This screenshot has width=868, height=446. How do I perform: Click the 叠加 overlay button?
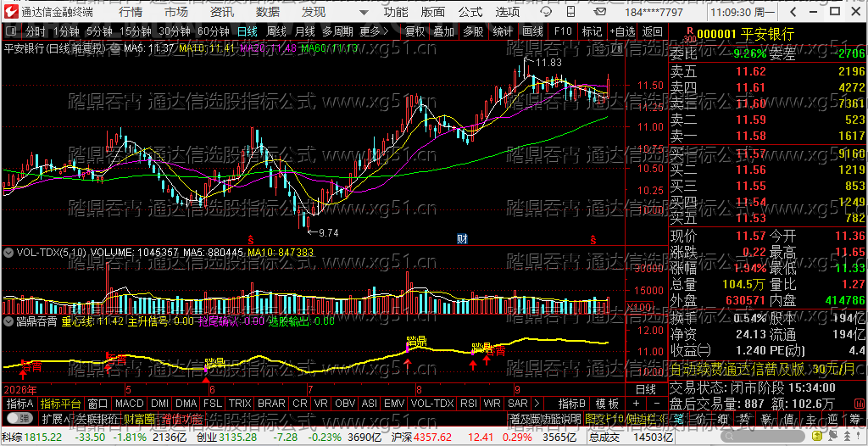click(x=443, y=31)
